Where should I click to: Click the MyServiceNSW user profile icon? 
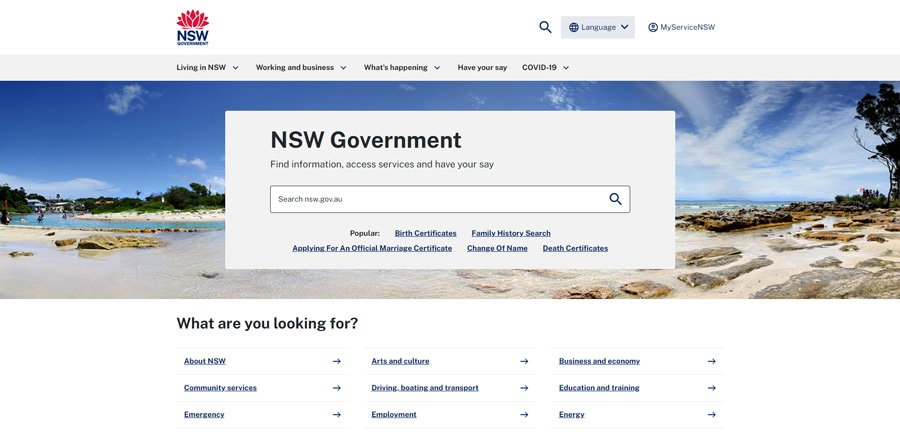click(653, 27)
